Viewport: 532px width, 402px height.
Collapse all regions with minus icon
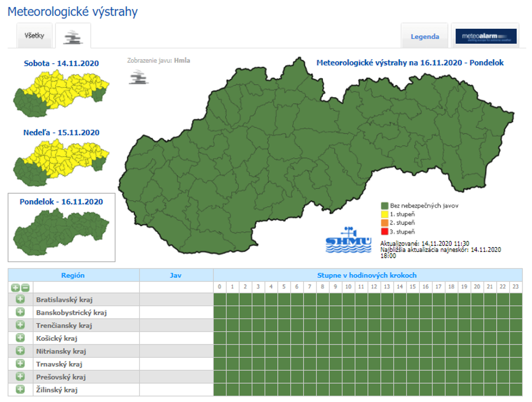tap(26, 288)
